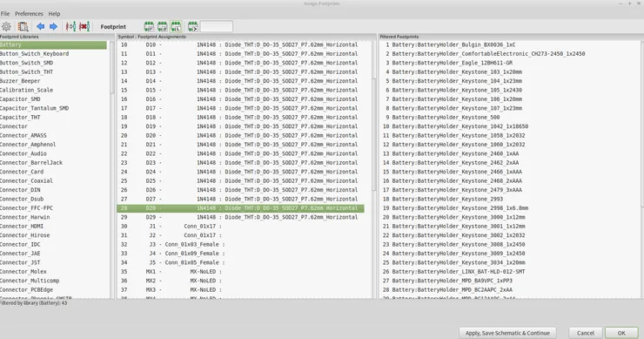Choose BatteryHolder_Keystone_103_1x20mm footprint
Image resolution: width=644 pixels, height=339 pixels.
click(x=509, y=72)
